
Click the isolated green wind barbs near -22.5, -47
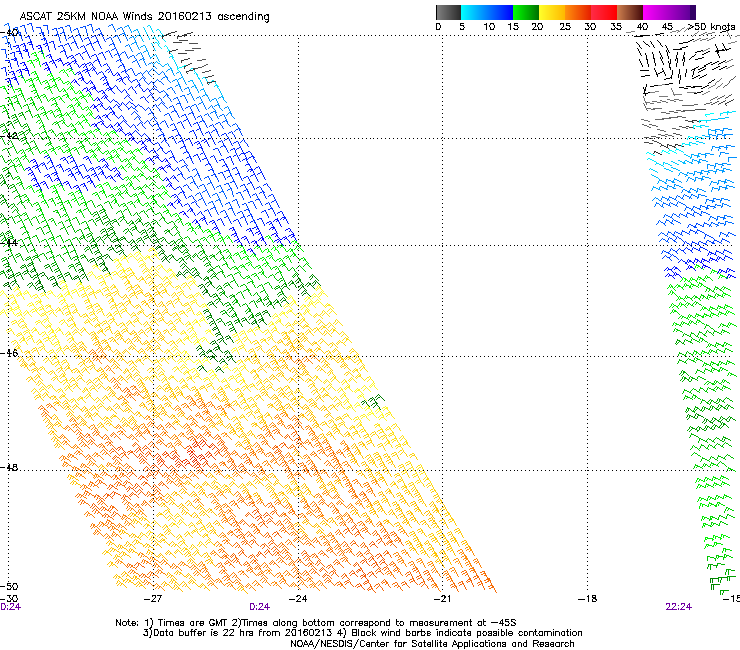(x=373, y=402)
